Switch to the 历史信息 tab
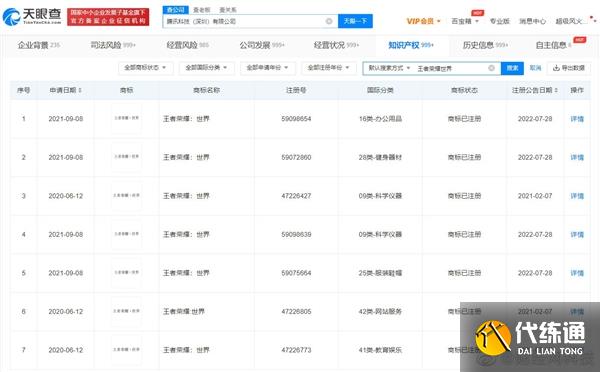600x372 pixels. click(x=485, y=45)
